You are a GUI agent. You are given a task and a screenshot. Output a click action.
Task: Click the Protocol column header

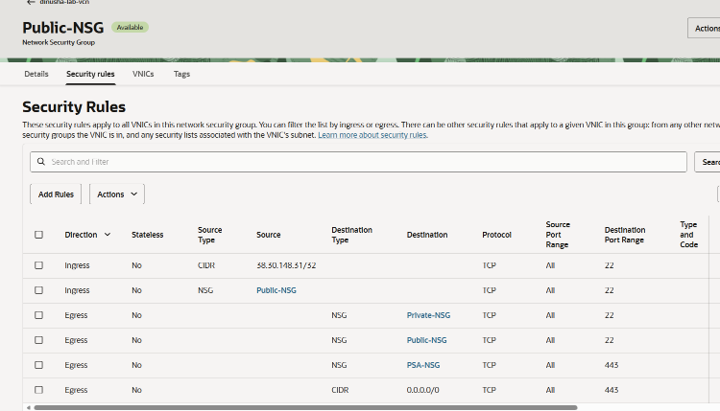click(x=497, y=235)
